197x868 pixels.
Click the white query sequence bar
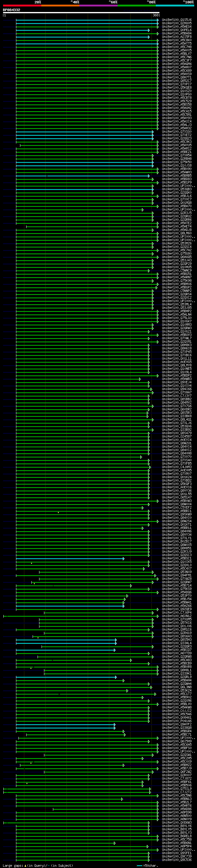pos(81,13)
